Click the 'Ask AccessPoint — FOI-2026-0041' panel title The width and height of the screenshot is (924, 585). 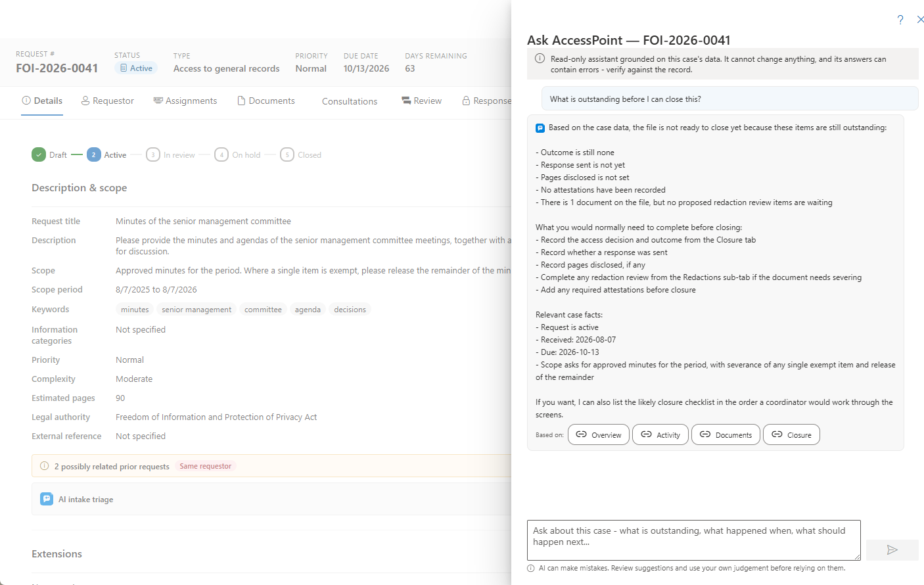(x=629, y=40)
